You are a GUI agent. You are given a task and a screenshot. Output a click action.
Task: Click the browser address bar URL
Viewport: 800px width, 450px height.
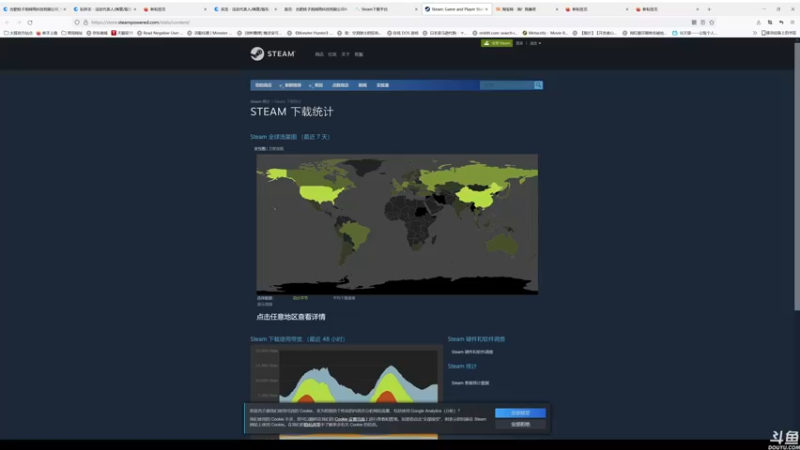141,22
